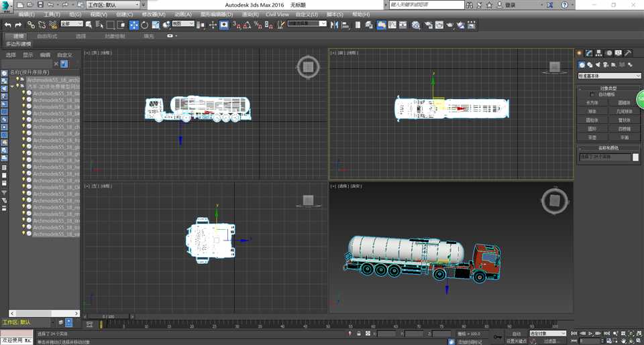Click Go to Start playback button
The height and width of the screenshot is (345, 644).
click(x=575, y=334)
